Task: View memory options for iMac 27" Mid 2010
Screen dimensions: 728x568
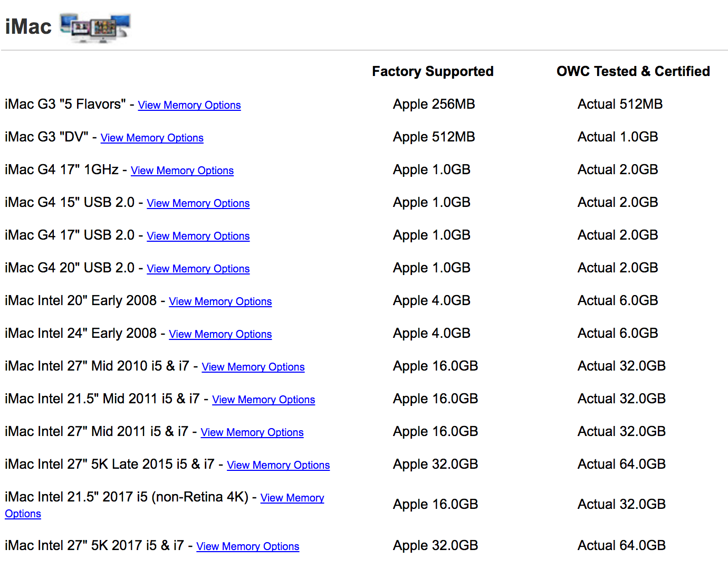Action: pyautogui.click(x=253, y=367)
